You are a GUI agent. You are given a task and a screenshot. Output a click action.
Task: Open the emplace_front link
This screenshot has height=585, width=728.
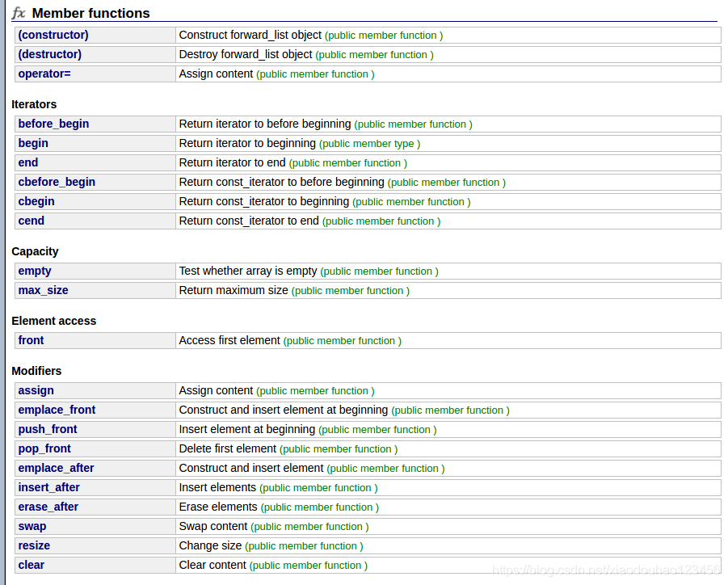point(57,410)
